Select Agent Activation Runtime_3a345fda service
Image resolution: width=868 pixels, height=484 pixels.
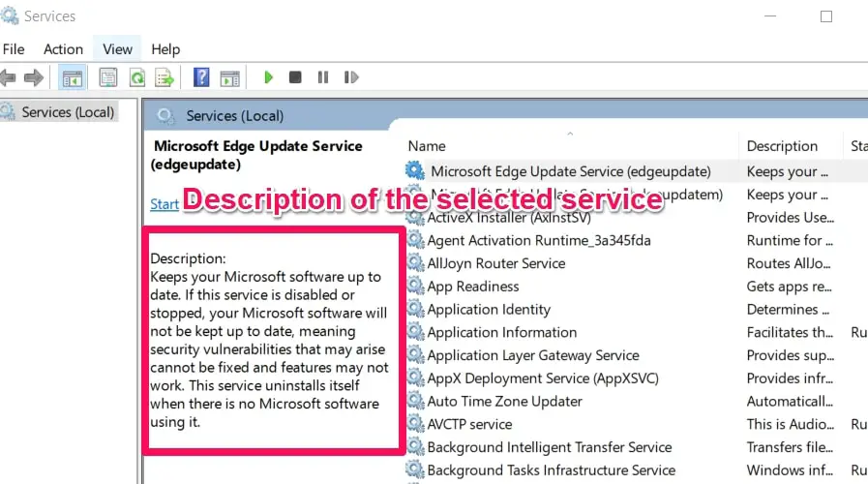539,240
